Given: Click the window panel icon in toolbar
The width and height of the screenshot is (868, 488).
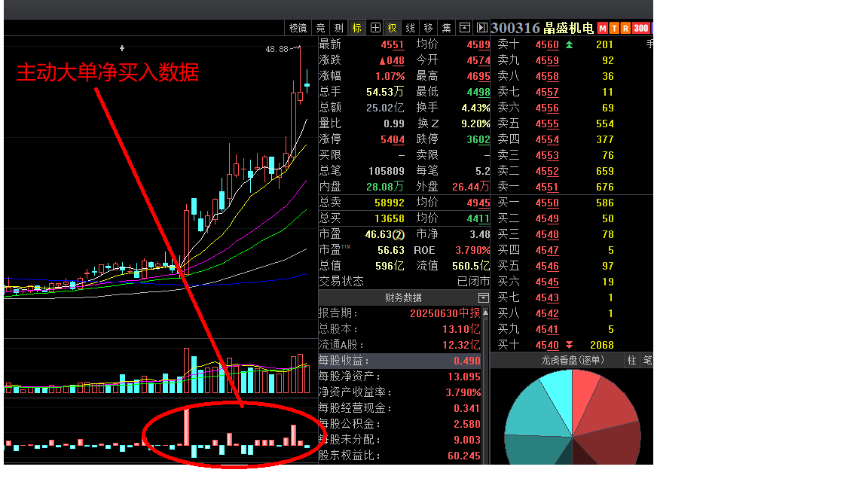Looking at the screenshot, I should pos(465,28).
